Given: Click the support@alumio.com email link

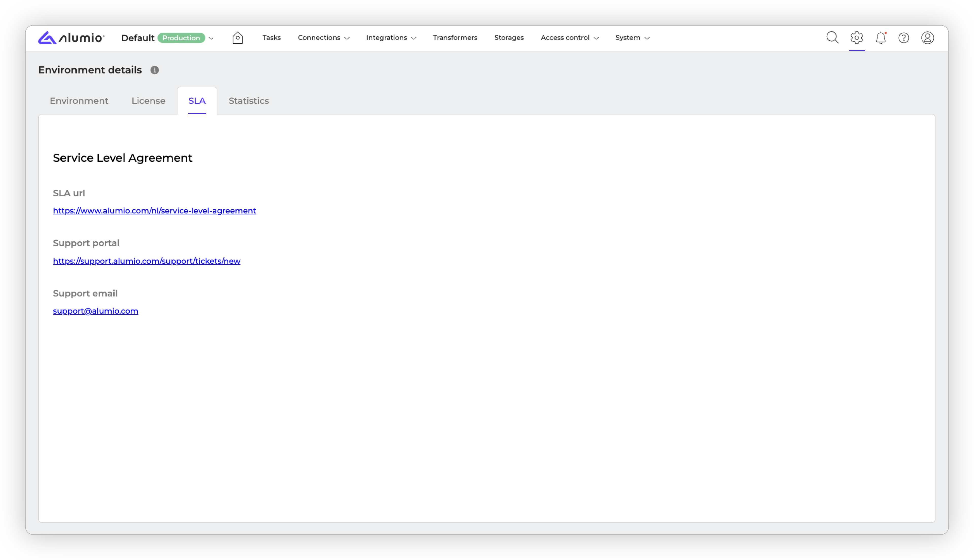Looking at the screenshot, I should (95, 311).
